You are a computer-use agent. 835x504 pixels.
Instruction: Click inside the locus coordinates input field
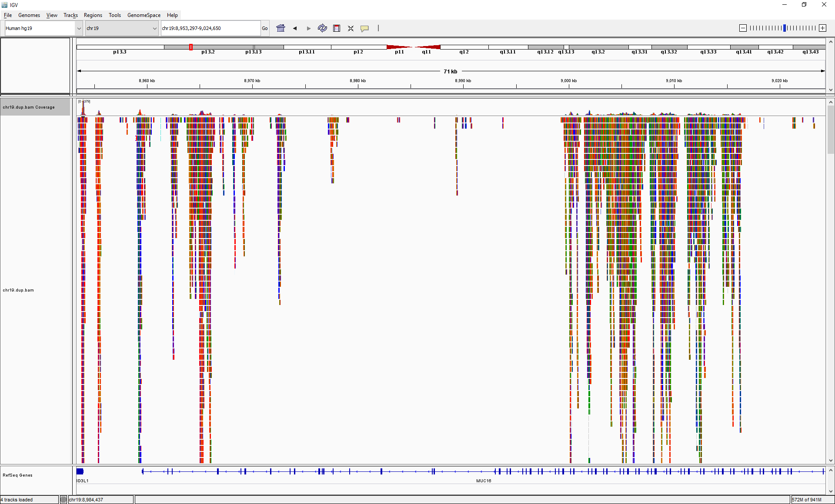210,28
